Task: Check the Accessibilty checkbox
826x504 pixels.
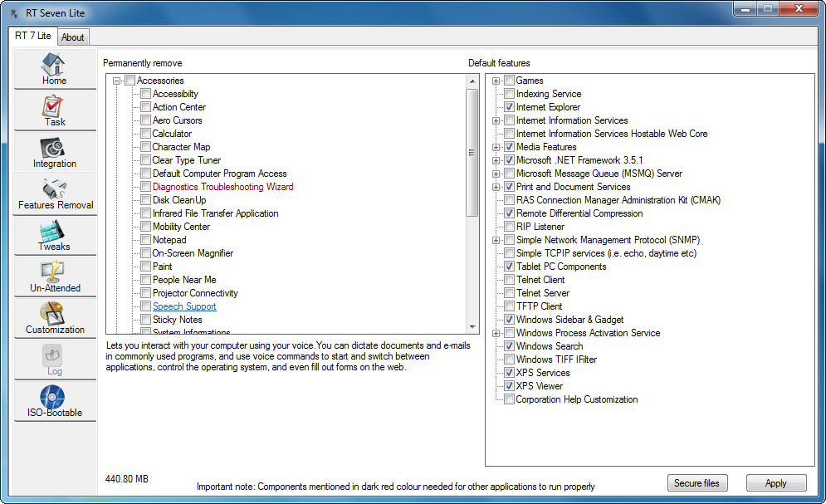Action: tap(146, 94)
